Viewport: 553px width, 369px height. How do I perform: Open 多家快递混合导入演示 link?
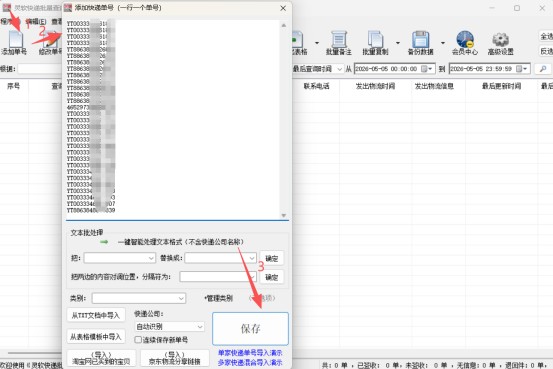click(x=250, y=362)
